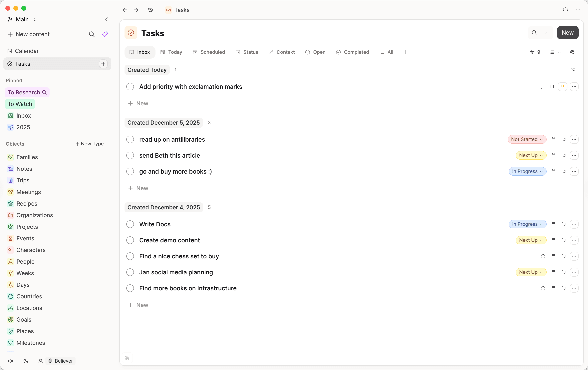
Task: Open the Believer profile at bottom of sidebar
Action: click(x=60, y=361)
